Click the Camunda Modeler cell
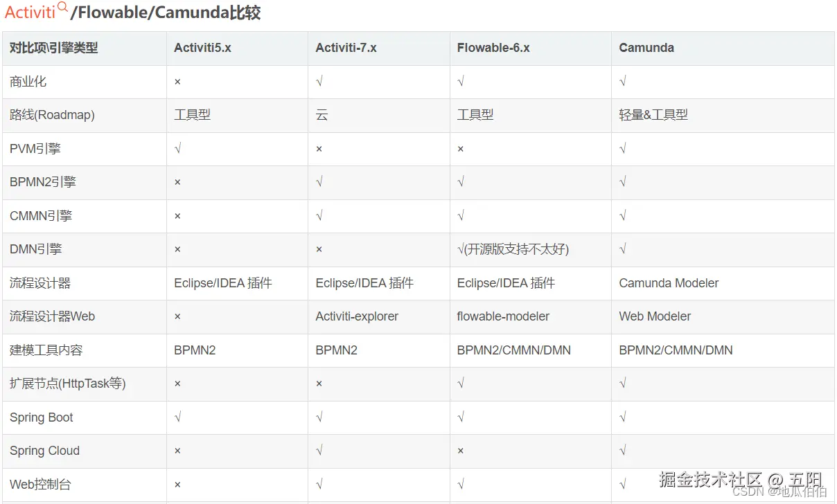Image resolution: width=837 pixels, height=504 pixels. (669, 283)
